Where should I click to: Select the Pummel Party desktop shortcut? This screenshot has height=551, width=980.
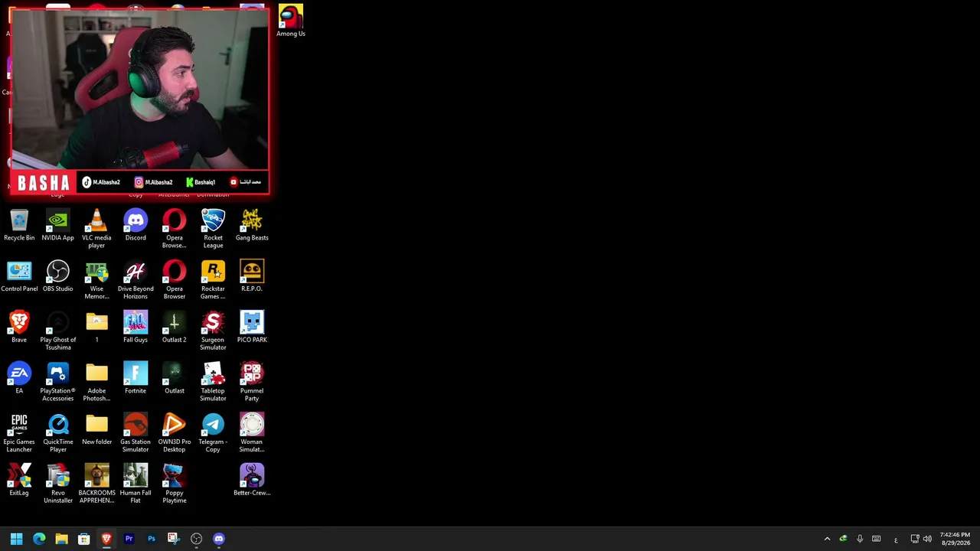click(x=252, y=382)
